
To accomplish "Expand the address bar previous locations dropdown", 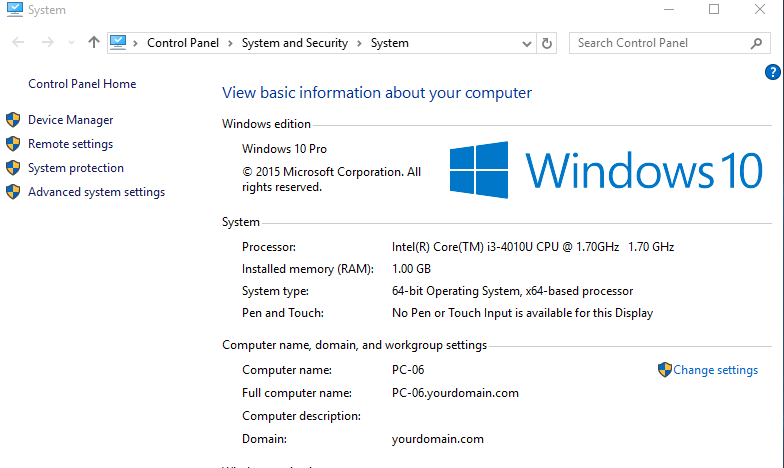I will (527, 43).
